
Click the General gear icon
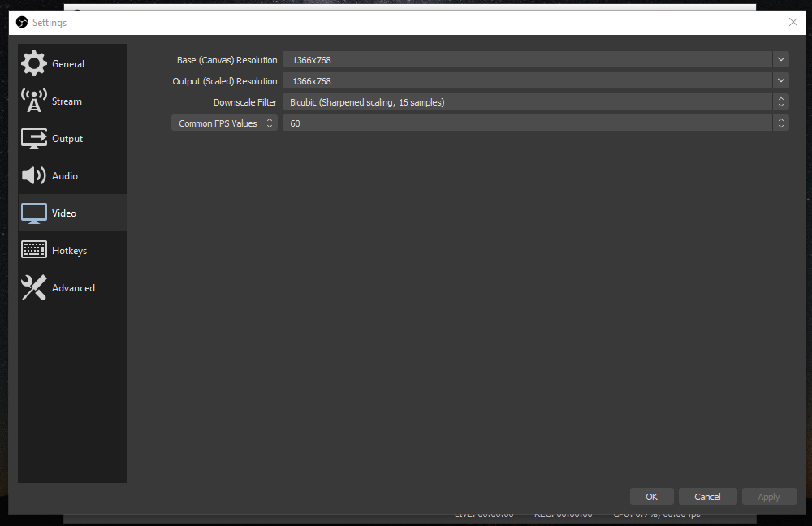coord(34,64)
